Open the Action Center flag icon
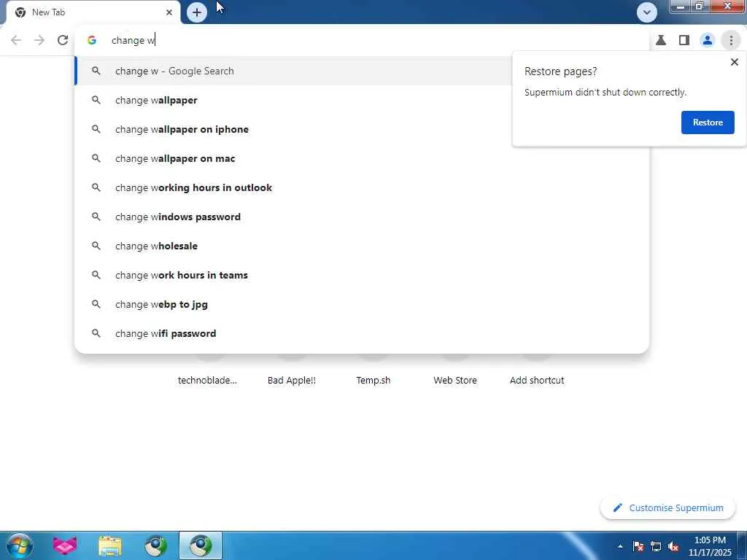This screenshot has height=560, width=747. point(638,546)
